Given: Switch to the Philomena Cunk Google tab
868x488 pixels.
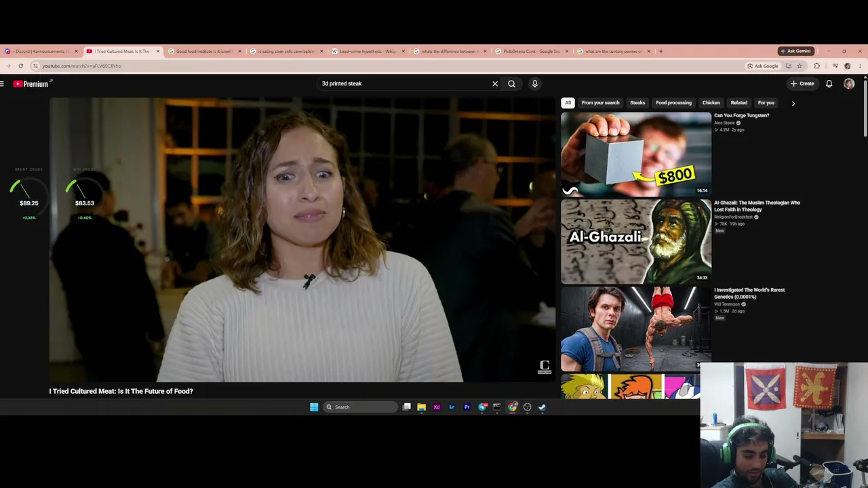Looking at the screenshot, I should point(530,52).
